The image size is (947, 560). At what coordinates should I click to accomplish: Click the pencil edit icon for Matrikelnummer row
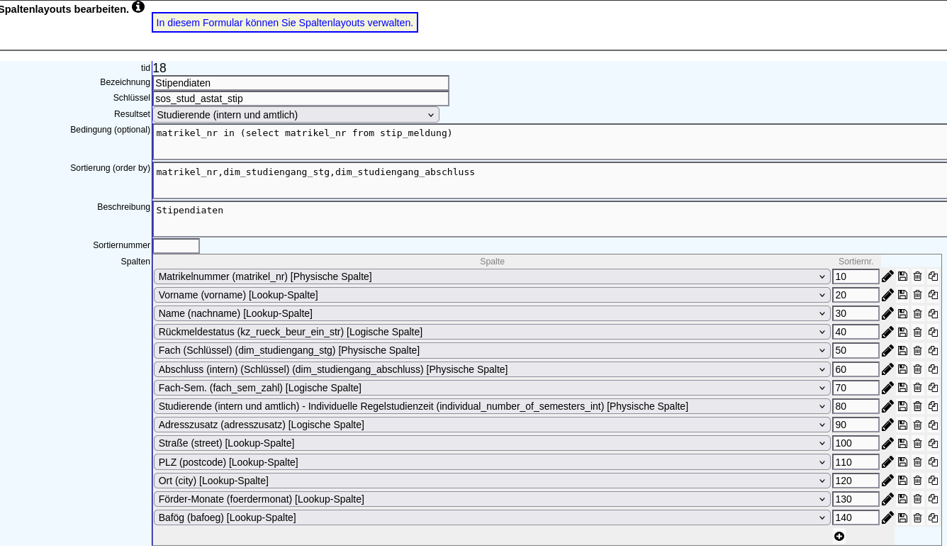pyautogui.click(x=887, y=276)
